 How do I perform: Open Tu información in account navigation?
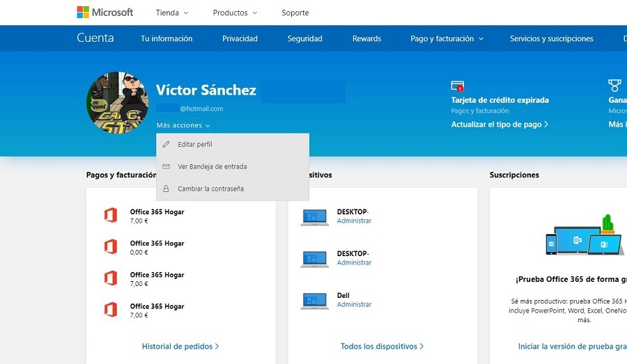167,39
